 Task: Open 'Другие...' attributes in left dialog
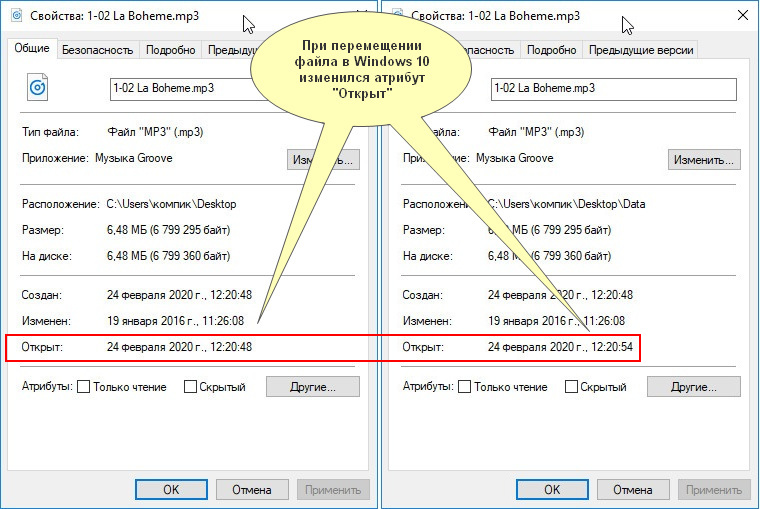tap(313, 386)
